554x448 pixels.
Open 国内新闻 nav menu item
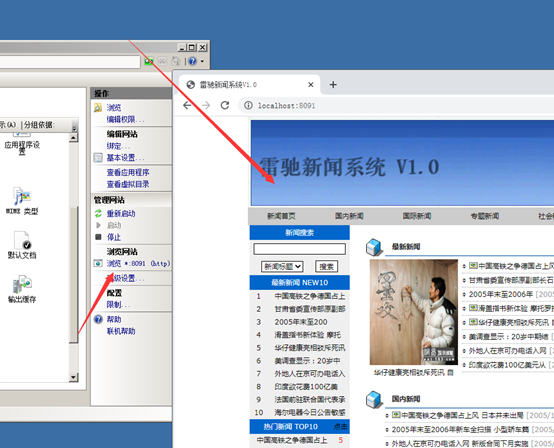point(349,216)
